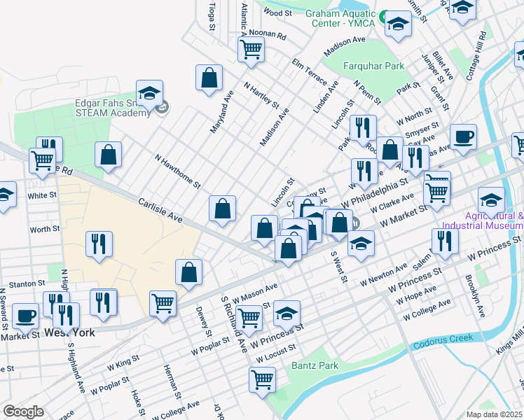Image resolution: width=524 pixels, height=420 pixels.
Task: Open the restaurant marker right of Smyser St bag
Action: click(x=415, y=159)
